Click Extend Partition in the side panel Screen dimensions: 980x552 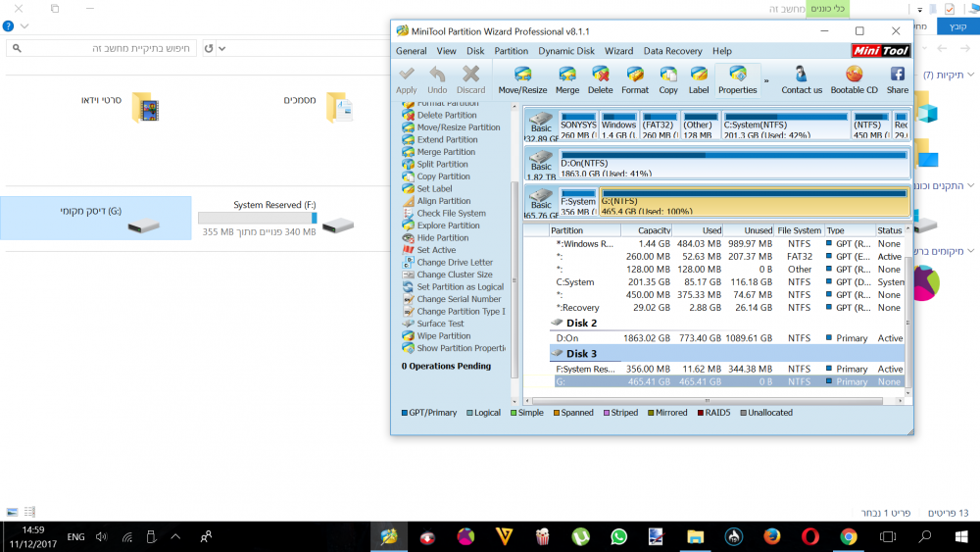click(447, 140)
